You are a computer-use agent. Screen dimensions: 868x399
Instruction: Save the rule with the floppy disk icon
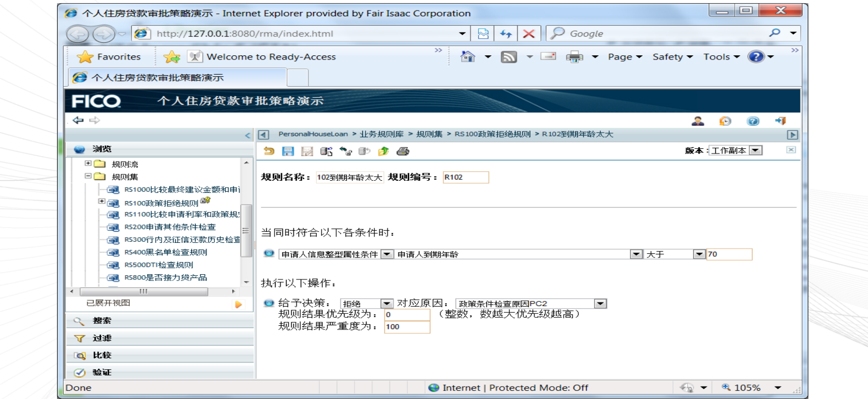(288, 151)
